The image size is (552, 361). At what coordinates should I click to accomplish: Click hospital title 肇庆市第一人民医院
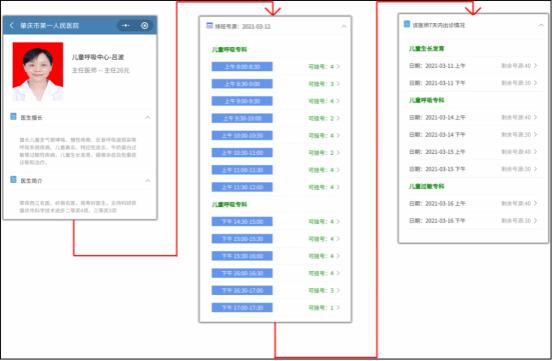[49, 25]
